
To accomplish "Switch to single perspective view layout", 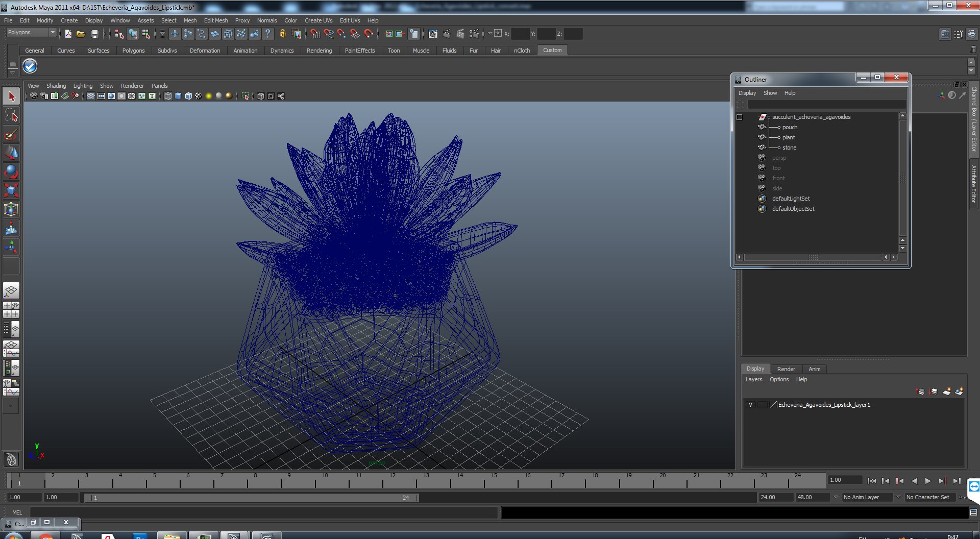I will (x=11, y=291).
